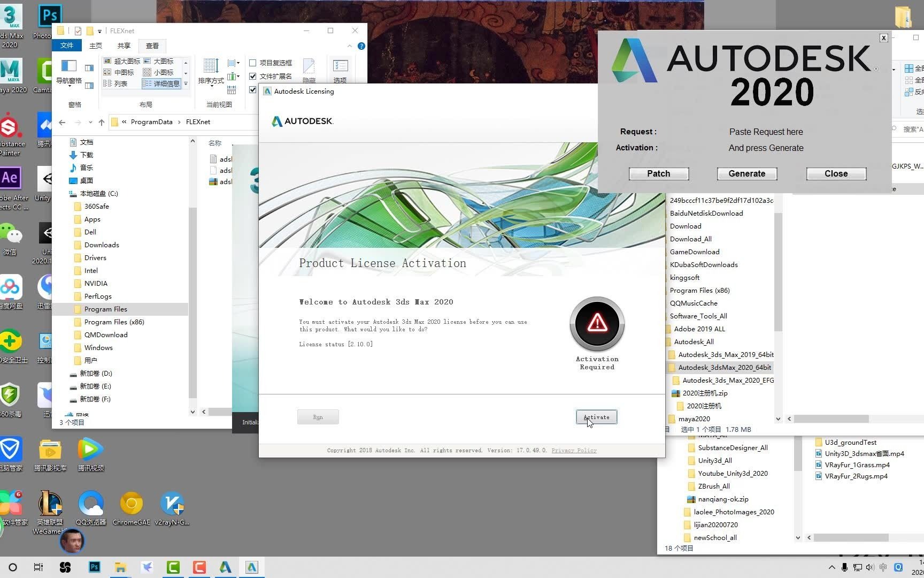Viewport: 924px width, 578px height.
Task: Click the Windows search circle icon
Action: 13,567
